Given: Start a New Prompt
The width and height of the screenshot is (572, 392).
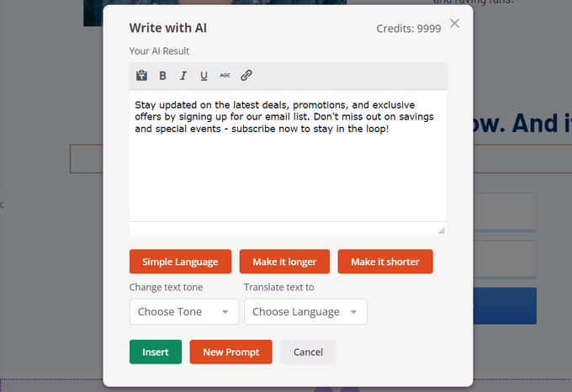Looking at the screenshot, I should coord(230,352).
